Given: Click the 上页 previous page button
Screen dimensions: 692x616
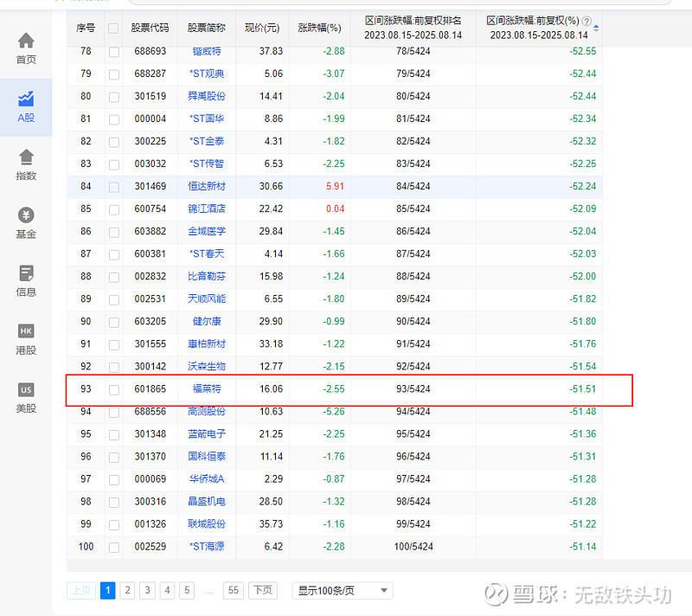Looking at the screenshot, I should pyautogui.click(x=81, y=590).
